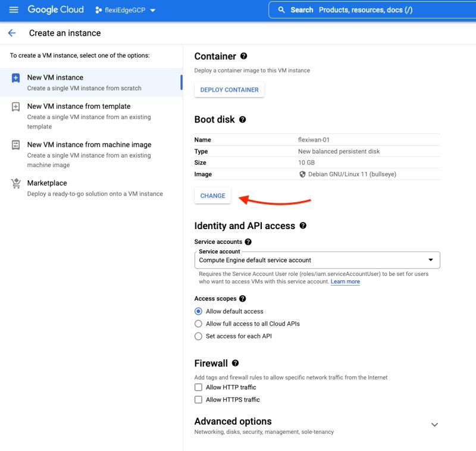
Task: Select the Allow full access to all Cloud APIs option
Action: click(197, 323)
